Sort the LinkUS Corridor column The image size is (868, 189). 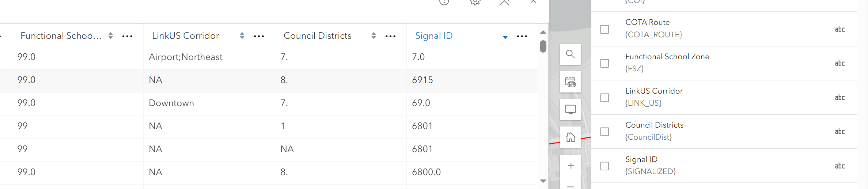click(242, 36)
